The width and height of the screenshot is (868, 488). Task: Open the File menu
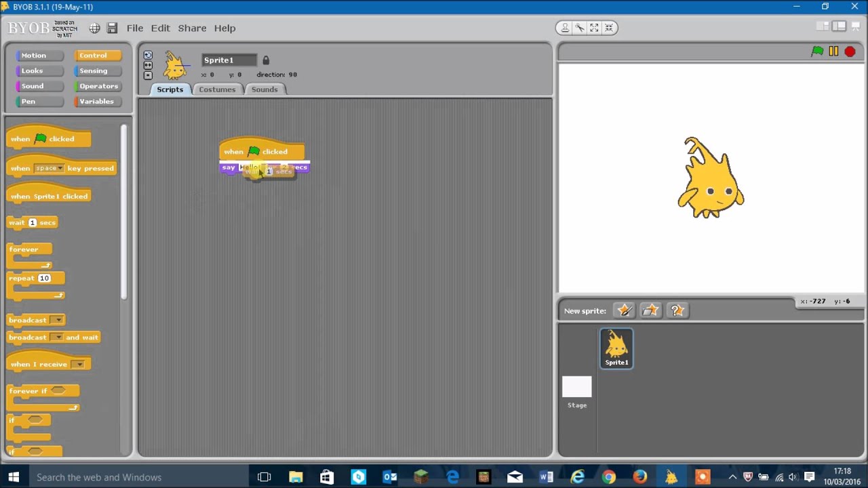134,28
